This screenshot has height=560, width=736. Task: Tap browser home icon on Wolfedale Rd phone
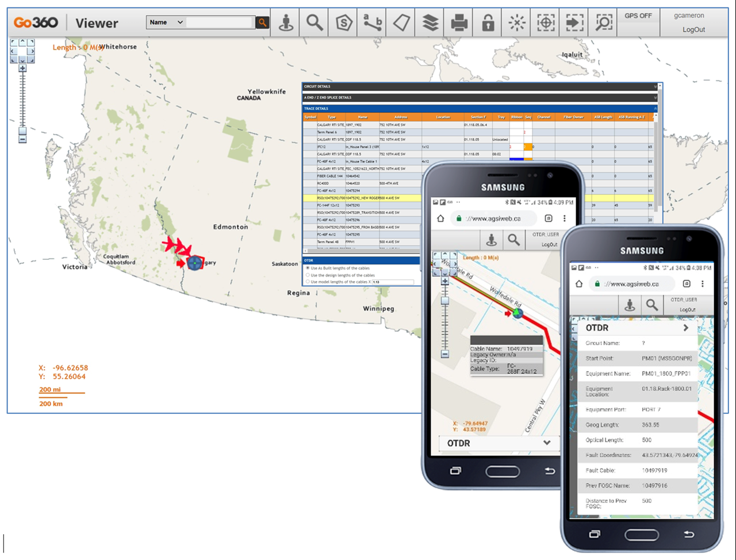tap(440, 218)
